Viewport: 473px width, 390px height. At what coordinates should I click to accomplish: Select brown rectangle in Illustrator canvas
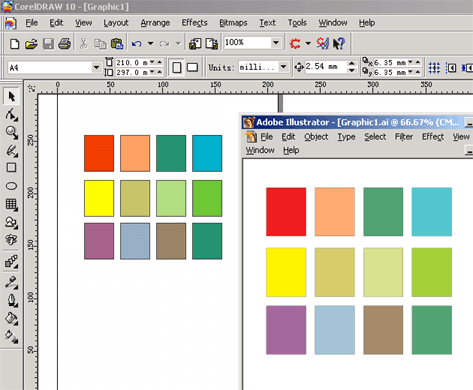click(x=383, y=330)
